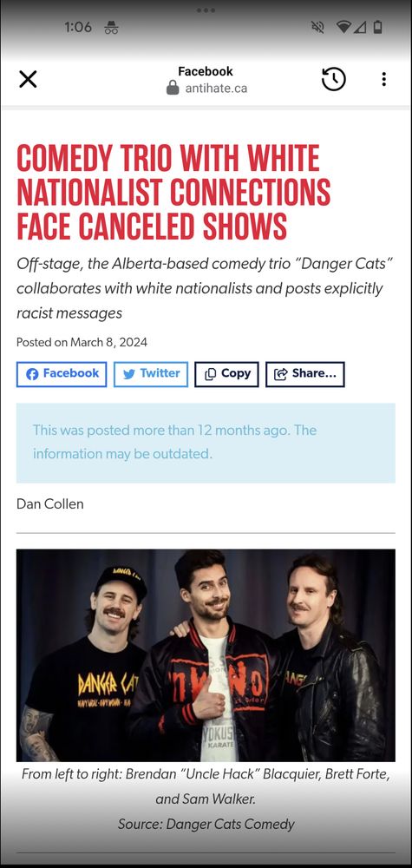
Task: Open the three-dot overflow menu
Action: [x=383, y=79]
